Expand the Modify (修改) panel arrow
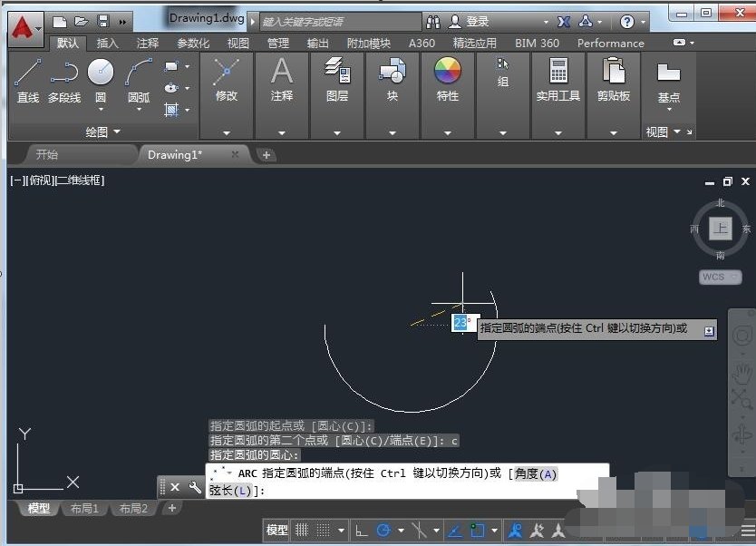Image resolution: width=756 pixels, height=546 pixels. (x=227, y=132)
